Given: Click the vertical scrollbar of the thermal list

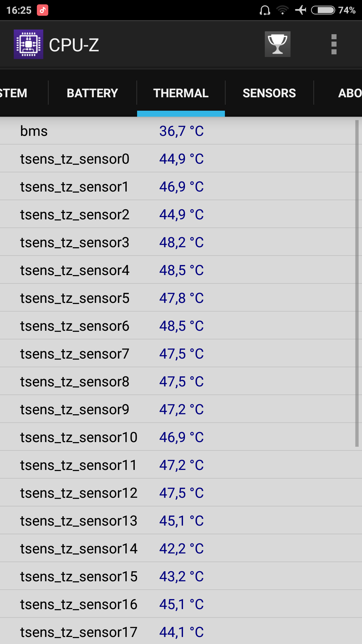Looking at the screenshot, I should (357, 283).
